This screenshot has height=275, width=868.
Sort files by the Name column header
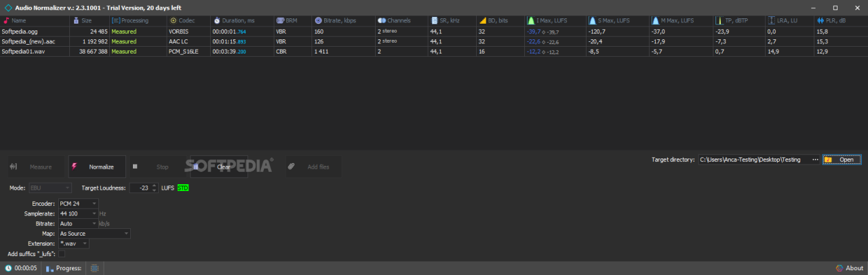[x=35, y=21]
